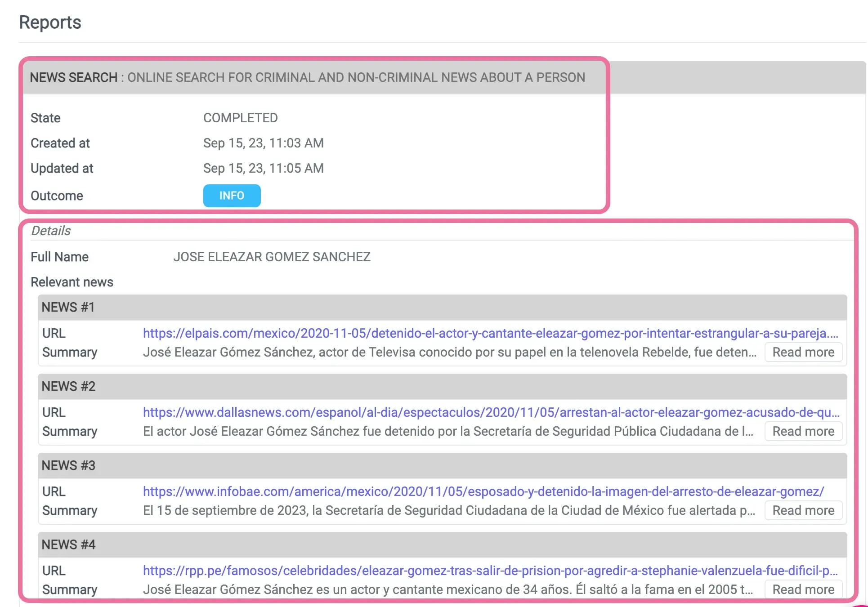Click the INFO outcome badge
The height and width of the screenshot is (607, 868).
pos(232,196)
